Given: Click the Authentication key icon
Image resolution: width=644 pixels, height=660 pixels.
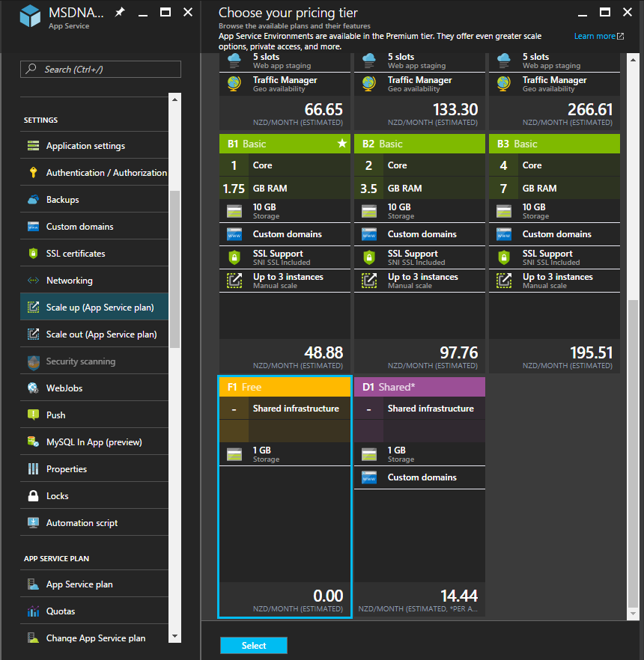Looking at the screenshot, I should click(x=33, y=173).
